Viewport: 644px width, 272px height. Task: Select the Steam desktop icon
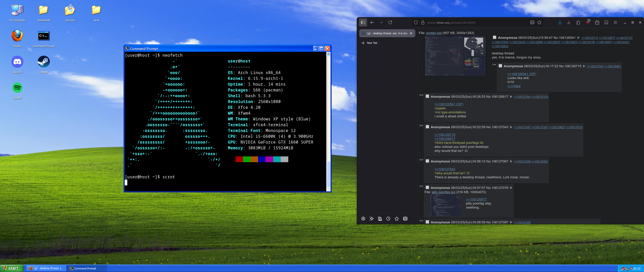(x=44, y=65)
